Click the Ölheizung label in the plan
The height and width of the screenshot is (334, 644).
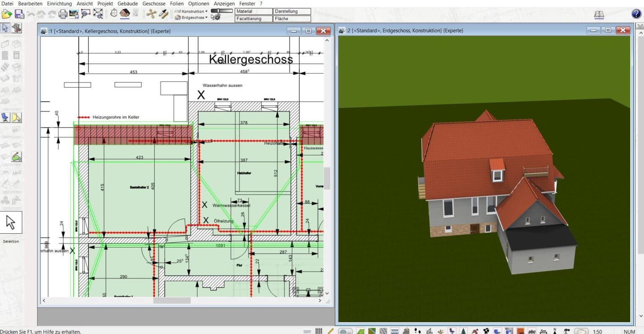223,221
